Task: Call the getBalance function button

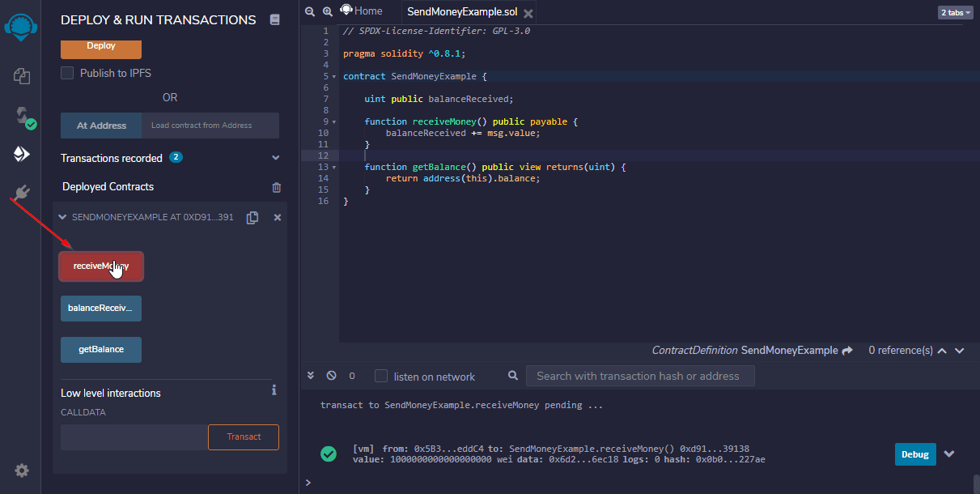Action: [x=101, y=350]
